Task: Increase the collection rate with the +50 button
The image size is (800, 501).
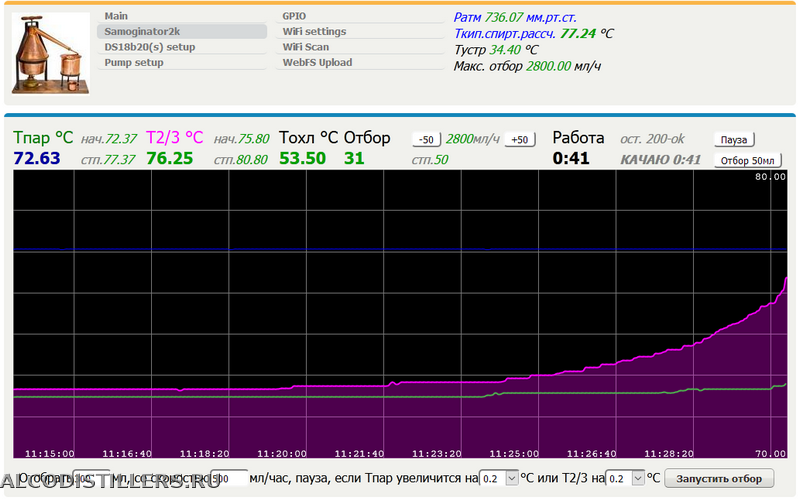Action: tap(519, 139)
